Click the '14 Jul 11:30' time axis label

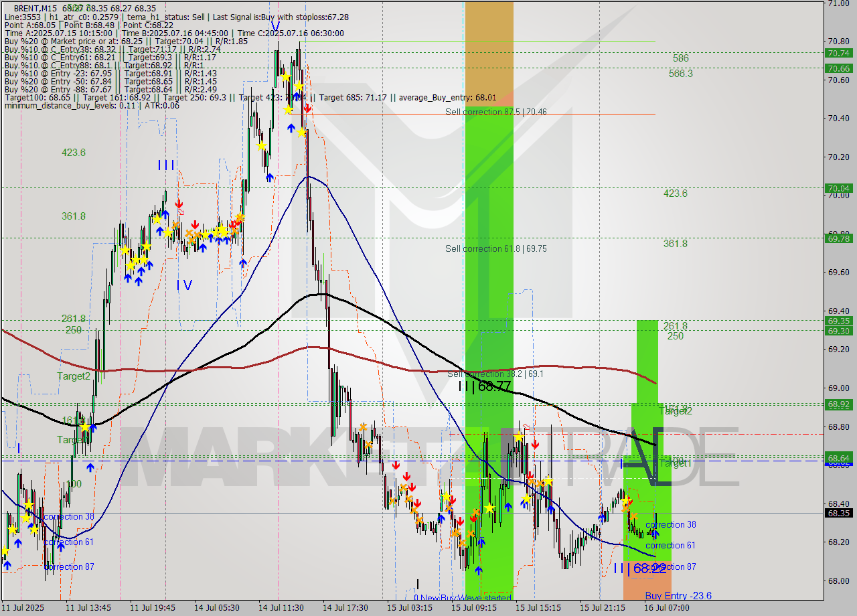coord(281,608)
